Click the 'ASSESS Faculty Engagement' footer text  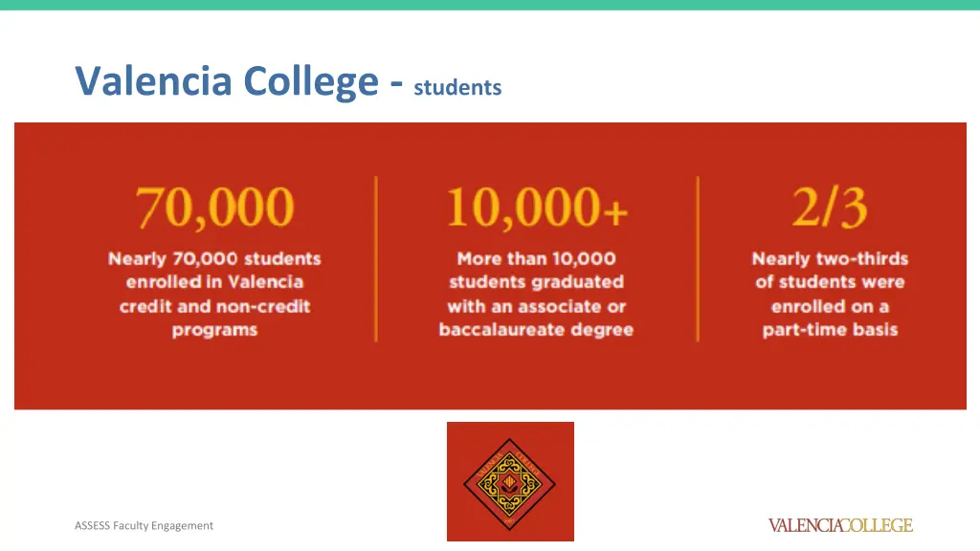pyautogui.click(x=144, y=525)
